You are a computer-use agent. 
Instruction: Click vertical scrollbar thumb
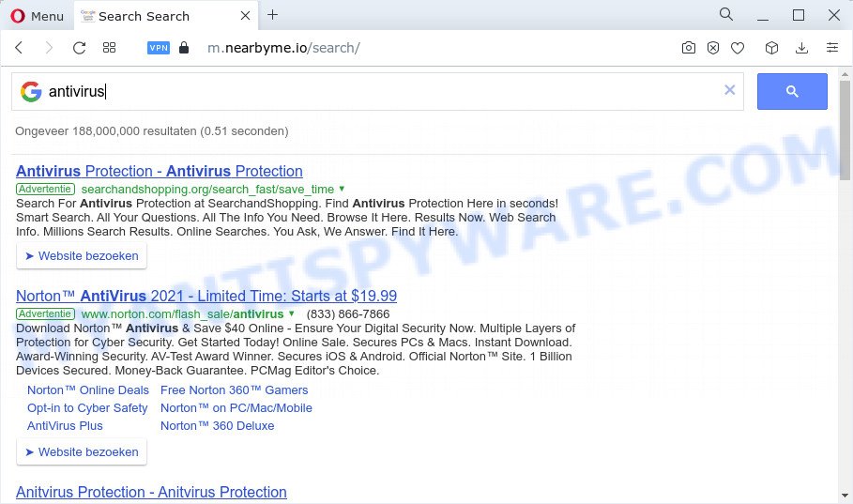[x=845, y=130]
